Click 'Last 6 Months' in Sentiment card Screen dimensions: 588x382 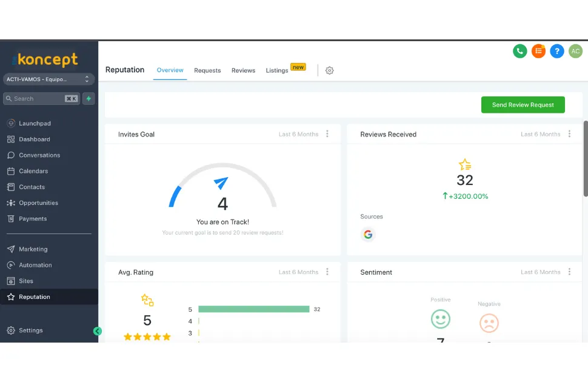(540, 272)
